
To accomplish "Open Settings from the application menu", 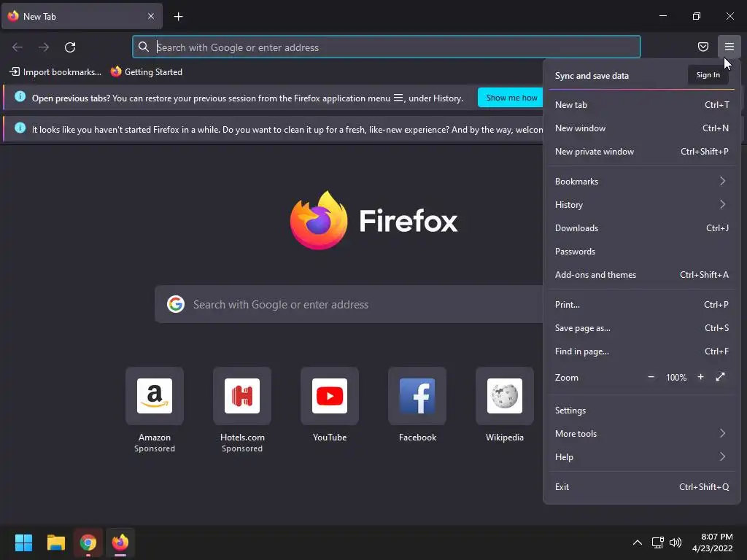I will pos(642,411).
